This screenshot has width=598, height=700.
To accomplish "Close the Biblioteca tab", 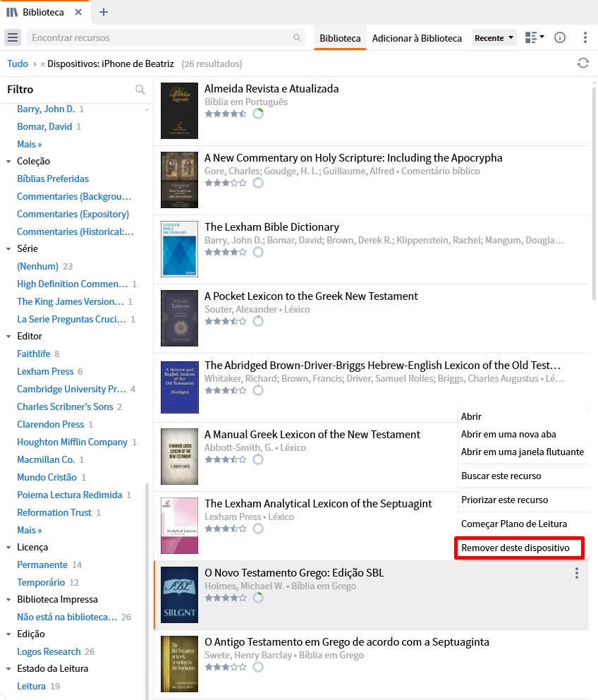I will click(x=78, y=12).
